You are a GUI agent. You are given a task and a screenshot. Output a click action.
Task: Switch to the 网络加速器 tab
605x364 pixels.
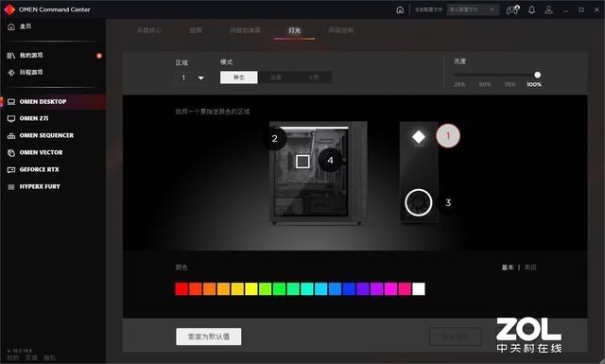[245, 30]
